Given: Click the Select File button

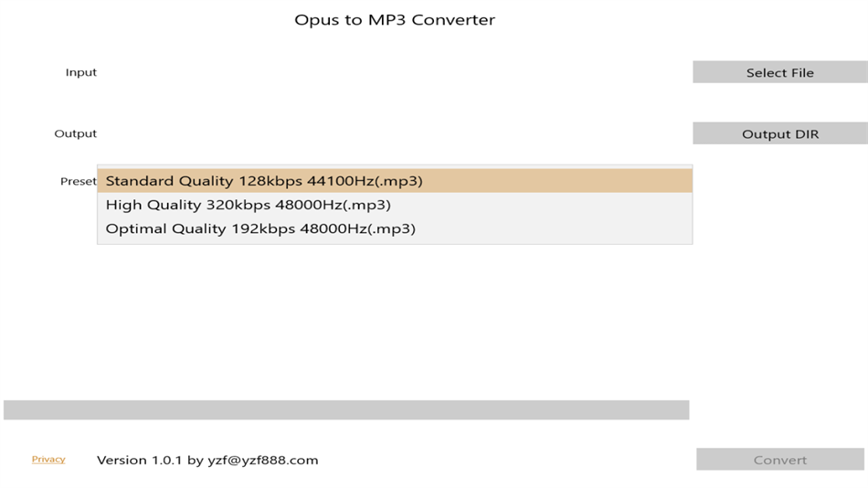Looking at the screenshot, I should pos(780,72).
